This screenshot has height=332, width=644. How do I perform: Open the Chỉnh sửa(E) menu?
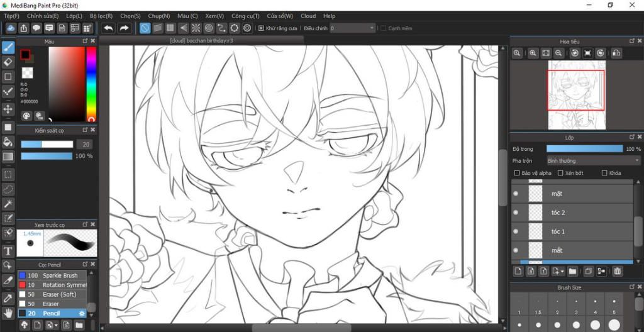pos(43,16)
